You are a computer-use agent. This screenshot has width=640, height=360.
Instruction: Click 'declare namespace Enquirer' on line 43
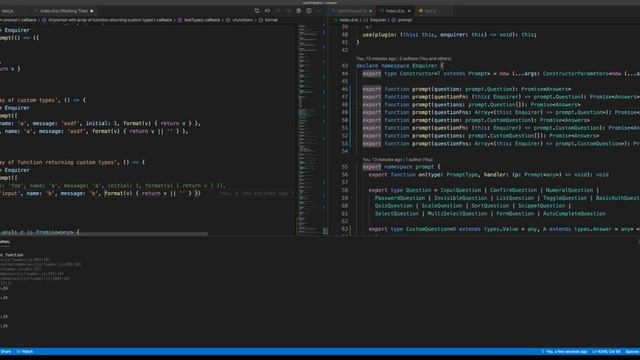pyautogui.click(x=396, y=66)
